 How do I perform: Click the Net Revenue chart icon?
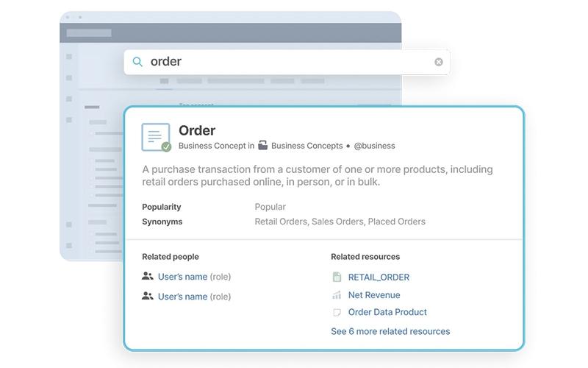point(337,295)
